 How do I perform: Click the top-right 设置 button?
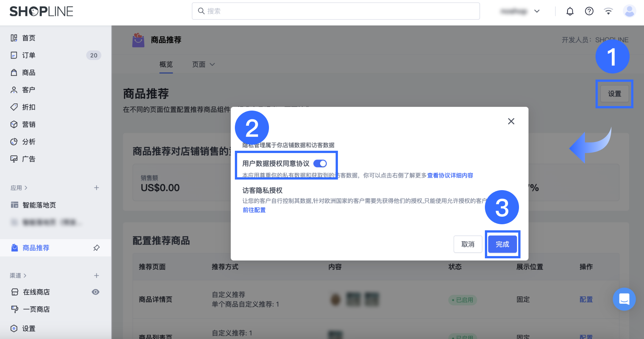[x=614, y=94]
